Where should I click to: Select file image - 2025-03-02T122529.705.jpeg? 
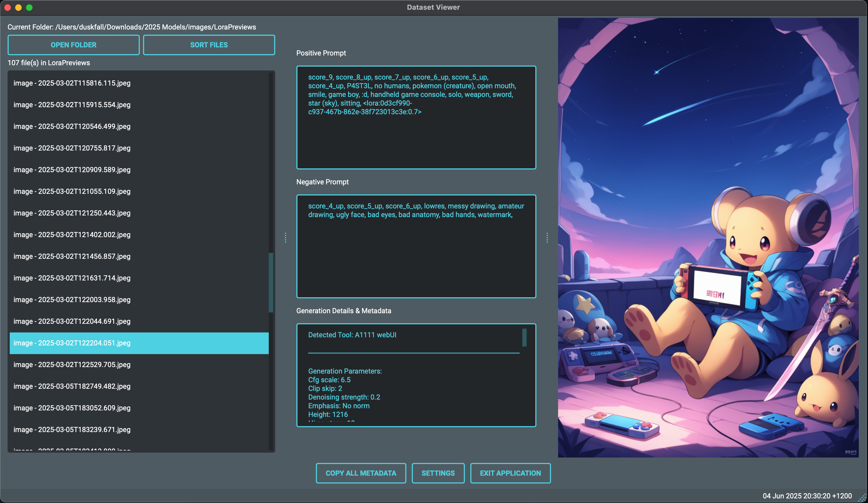(72, 365)
